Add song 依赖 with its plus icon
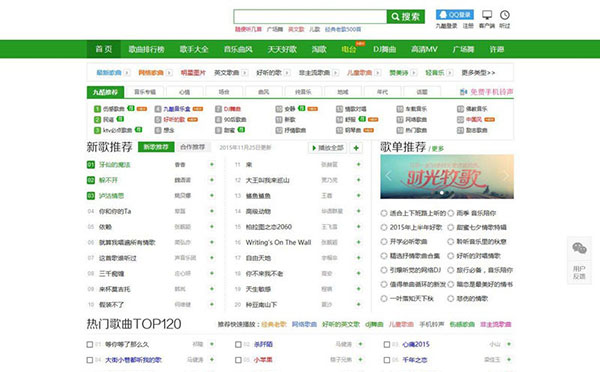 pyautogui.click(x=212, y=227)
